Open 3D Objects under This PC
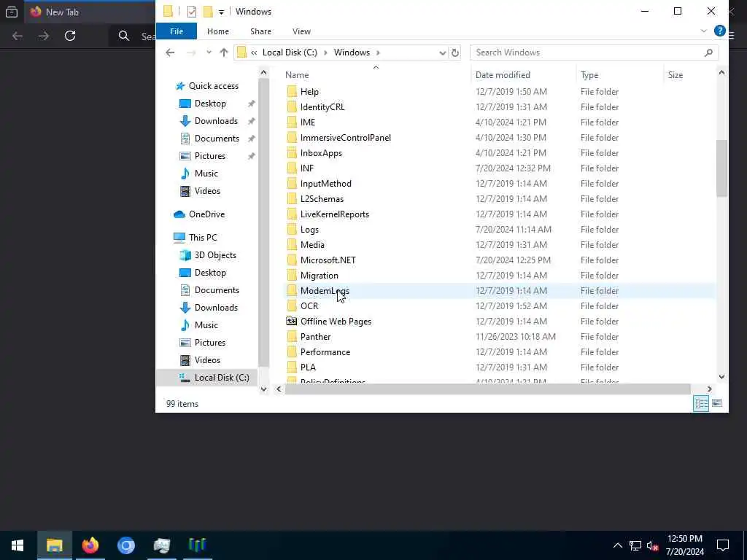Viewport: 747px width, 560px height. tap(215, 255)
